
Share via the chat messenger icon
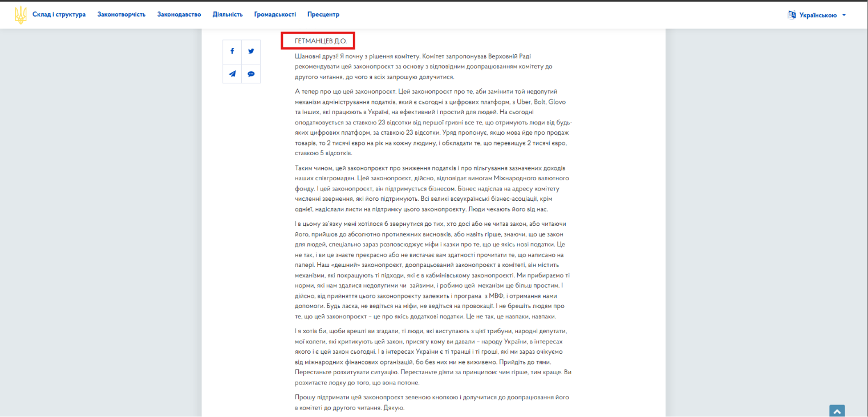coord(251,74)
